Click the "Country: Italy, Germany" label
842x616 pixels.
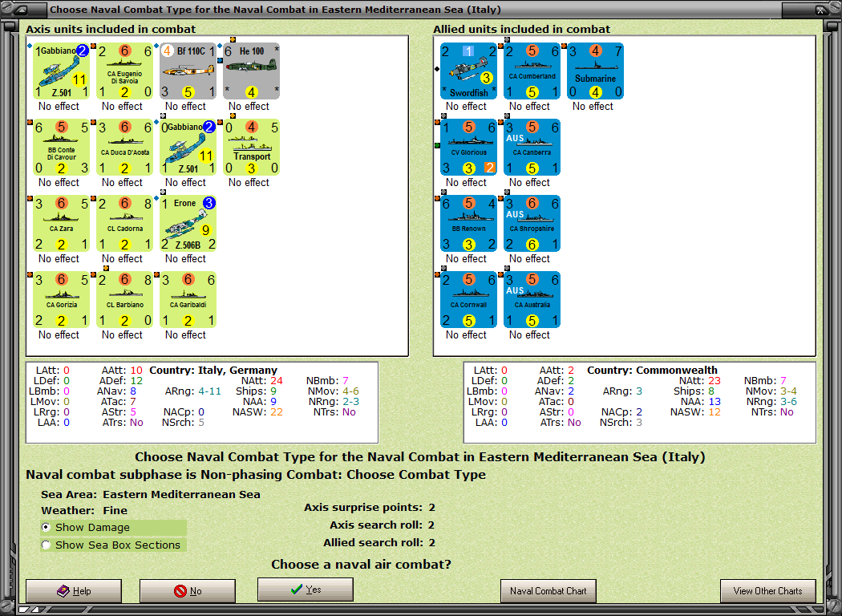[213, 370]
